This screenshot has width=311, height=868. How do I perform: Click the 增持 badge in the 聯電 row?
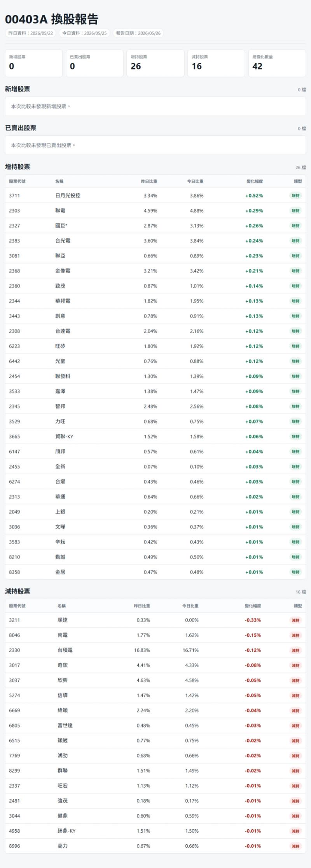(x=295, y=210)
